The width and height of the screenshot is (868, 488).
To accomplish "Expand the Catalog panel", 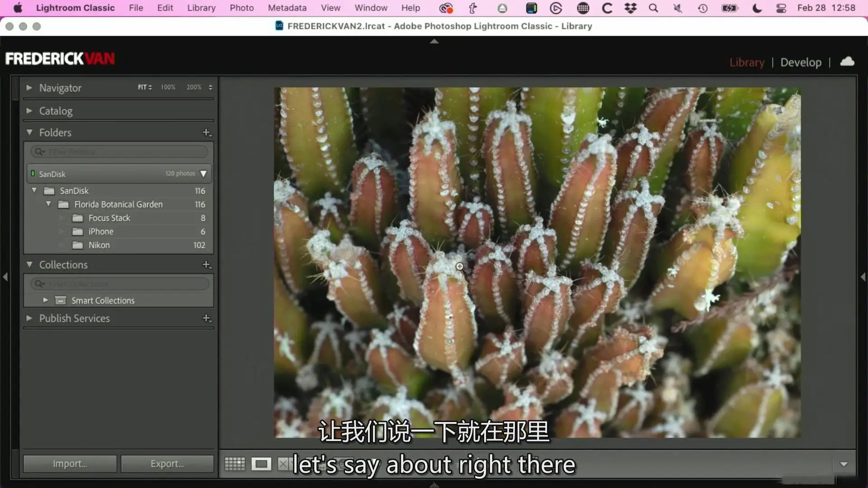I will tap(29, 111).
